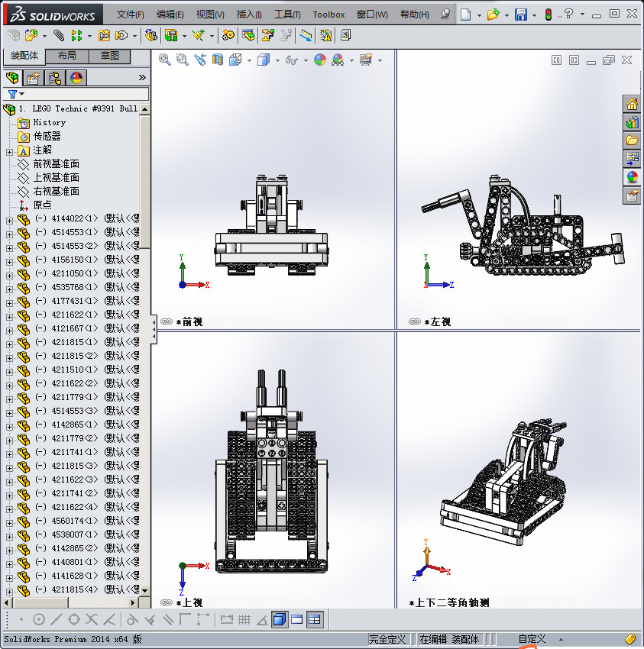Click the *前视 view label

[x=189, y=321]
